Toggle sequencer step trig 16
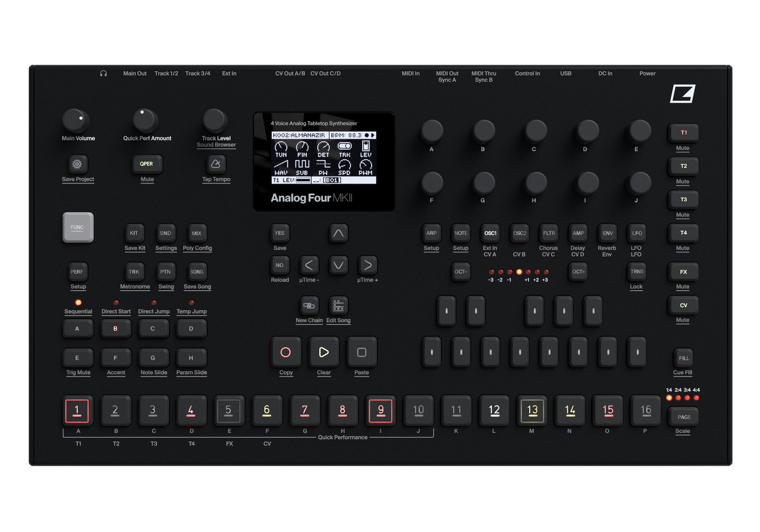 coord(645,410)
